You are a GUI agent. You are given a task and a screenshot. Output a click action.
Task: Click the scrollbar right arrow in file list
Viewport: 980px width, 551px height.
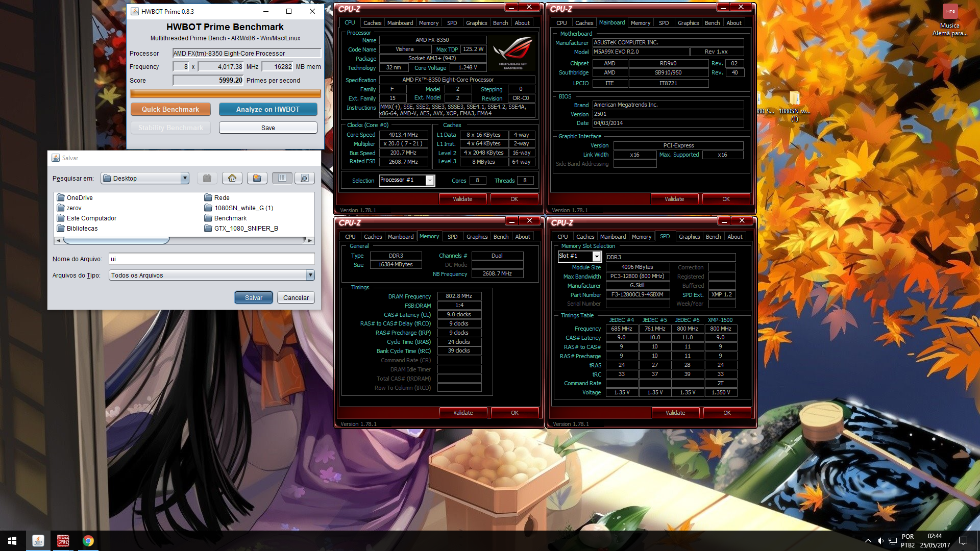[x=310, y=240]
